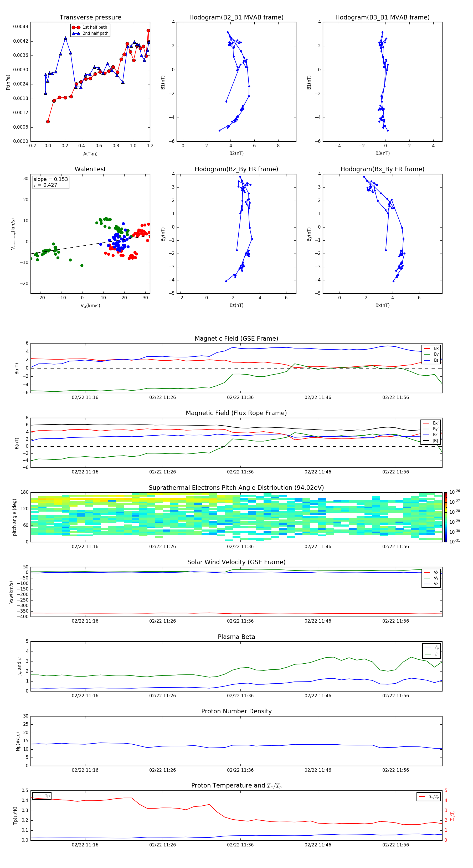Click the 'Hodogram(B2_B1 MVAB frame)' title
The image size is (473, 868).
pyautogui.click(x=236, y=17)
